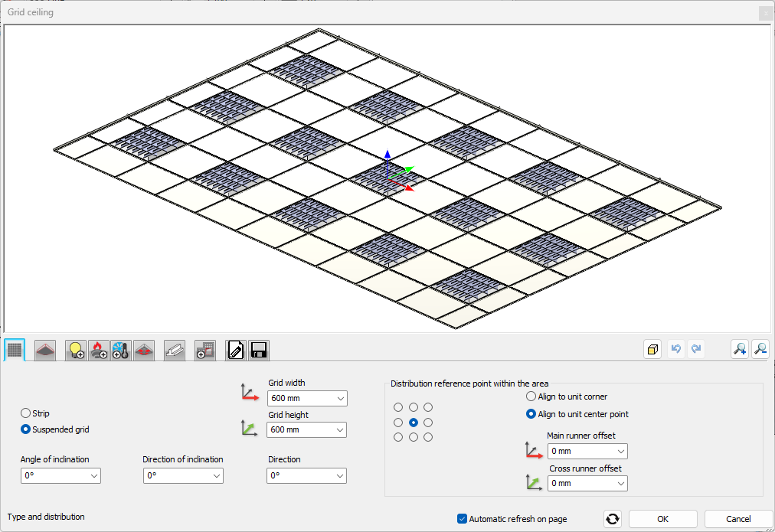The image size is (775, 532).
Task: Switch to the grid type and distribution tab
Action: tap(15, 351)
